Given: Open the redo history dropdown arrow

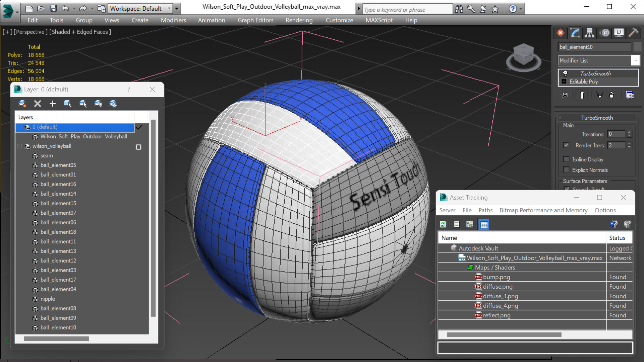Looking at the screenshot, I should pyautogui.click(x=92, y=8).
